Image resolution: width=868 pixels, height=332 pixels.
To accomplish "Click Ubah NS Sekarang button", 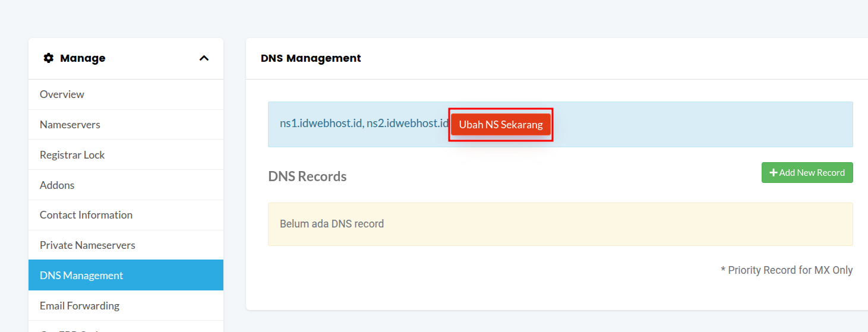I will 501,125.
